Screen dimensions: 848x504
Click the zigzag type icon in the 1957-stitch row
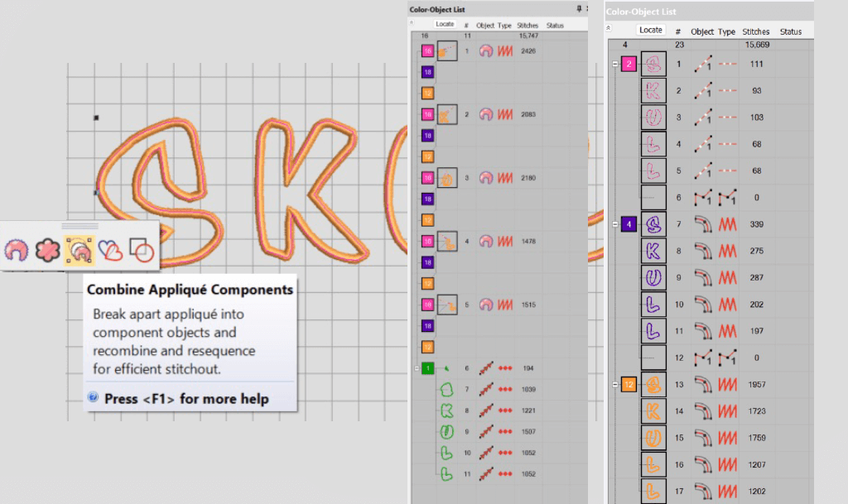[727, 384]
